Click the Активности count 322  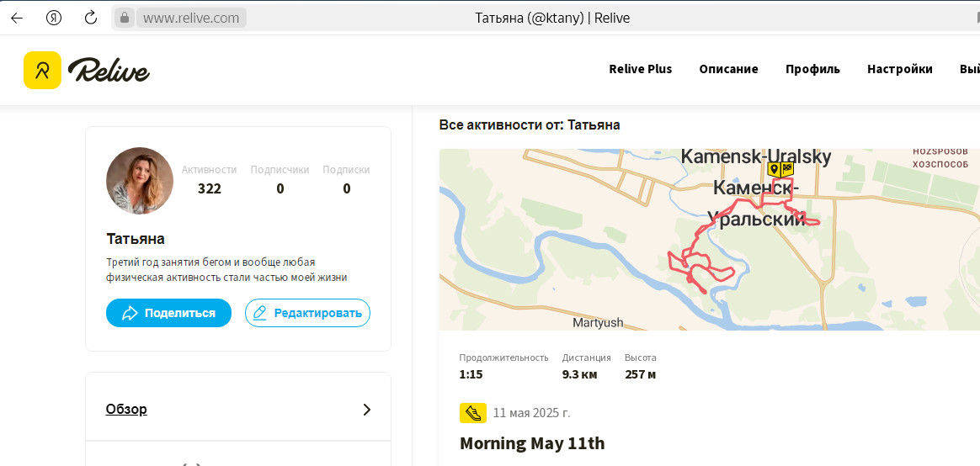[x=210, y=188]
